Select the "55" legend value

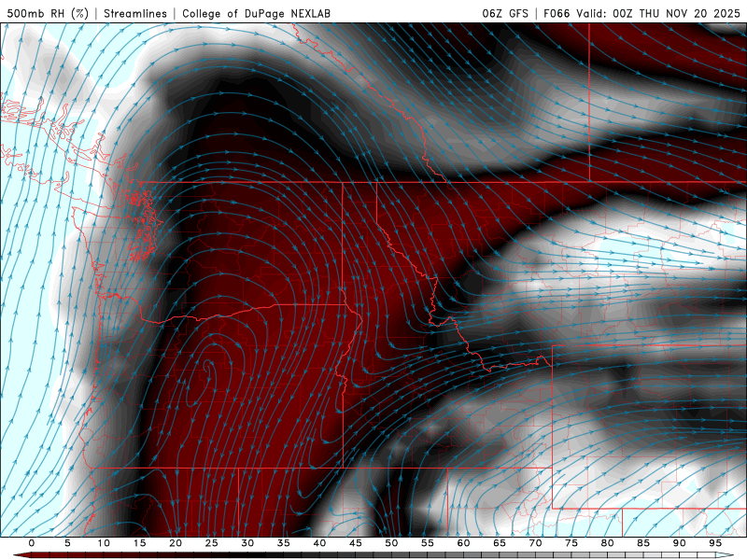(428, 543)
